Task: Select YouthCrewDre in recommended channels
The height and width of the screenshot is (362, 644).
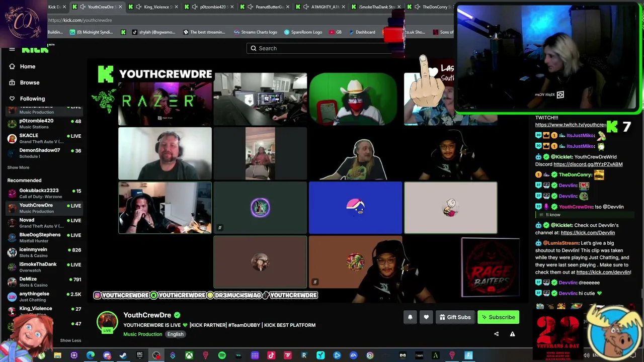Action: coord(44,208)
